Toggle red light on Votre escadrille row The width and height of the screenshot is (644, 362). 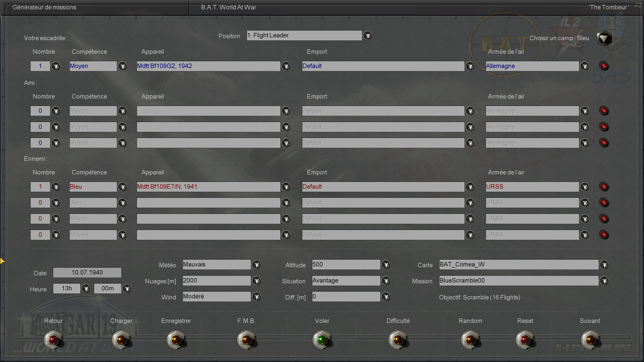pyautogui.click(x=604, y=66)
